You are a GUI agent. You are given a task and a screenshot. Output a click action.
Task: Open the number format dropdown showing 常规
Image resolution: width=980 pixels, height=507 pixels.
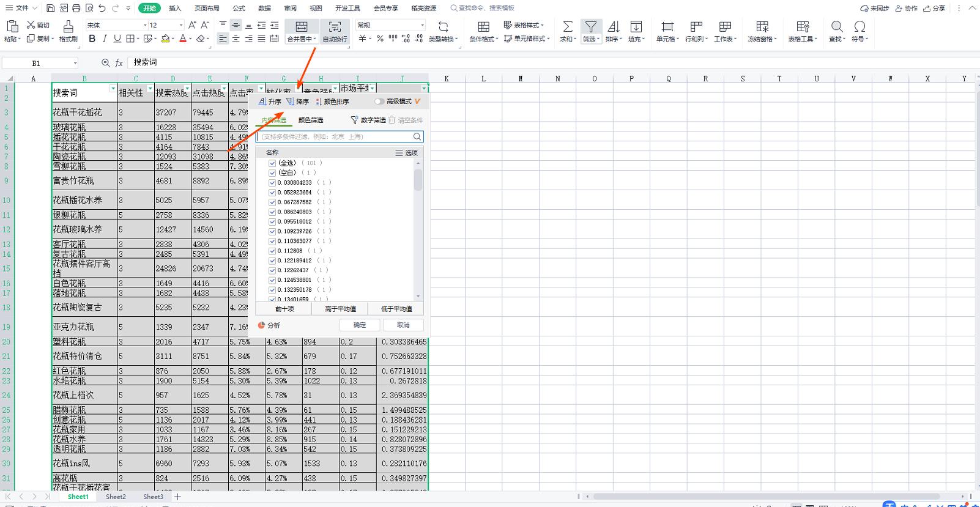421,25
